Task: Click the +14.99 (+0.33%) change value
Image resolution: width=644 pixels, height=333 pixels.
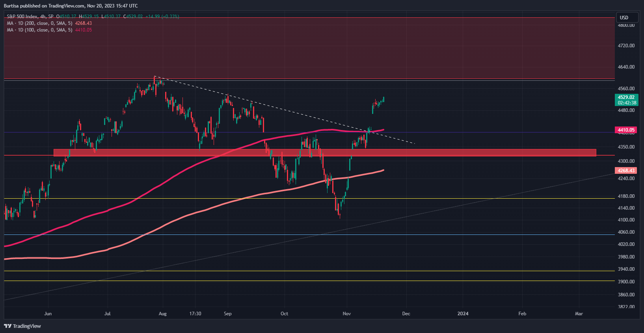Action: 162,17
